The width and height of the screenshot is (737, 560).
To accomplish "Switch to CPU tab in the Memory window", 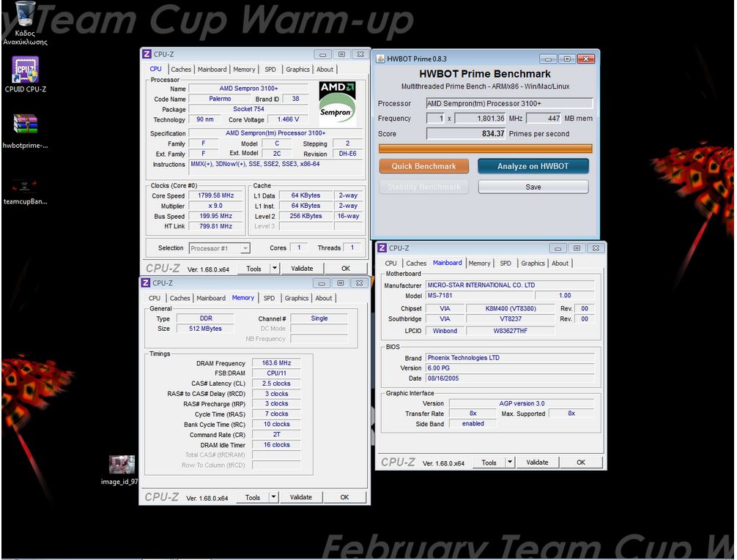I will (x=154, y=298).
